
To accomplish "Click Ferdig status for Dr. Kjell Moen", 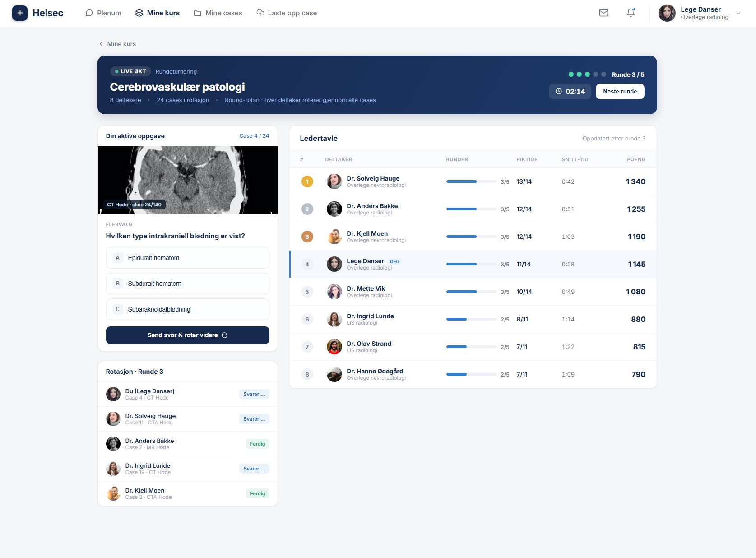I will (x=258, y=493).
